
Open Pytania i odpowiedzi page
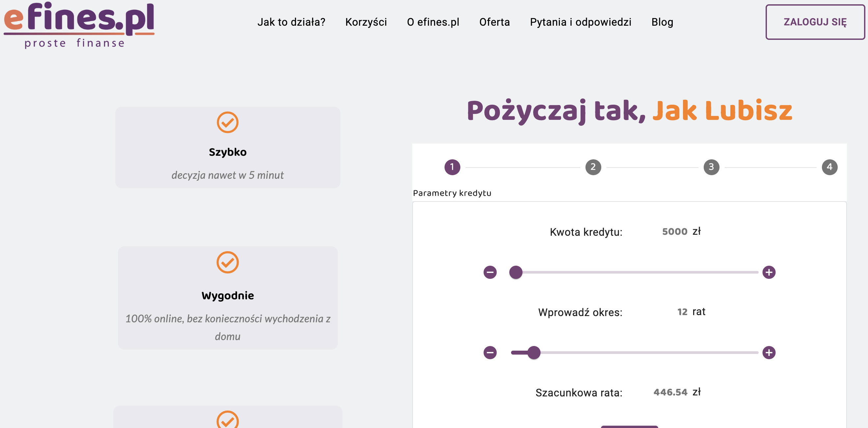click(x=580, y=22)
